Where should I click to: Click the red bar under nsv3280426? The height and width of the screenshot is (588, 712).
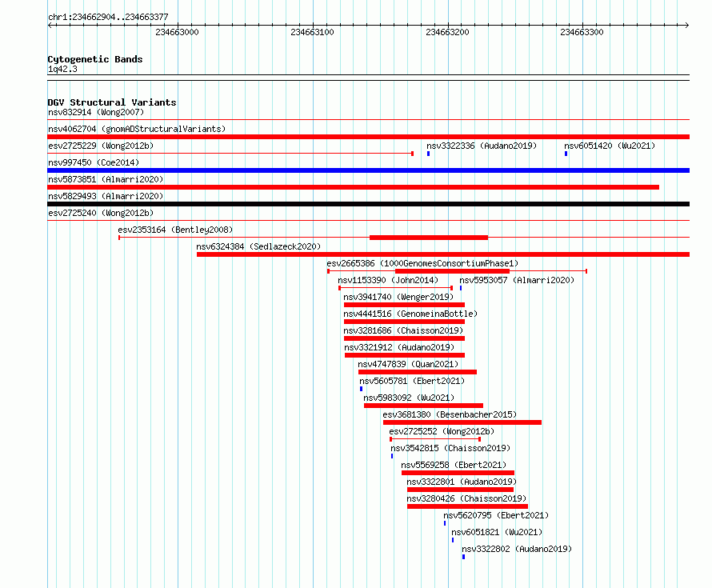click(x=467, y=506)
